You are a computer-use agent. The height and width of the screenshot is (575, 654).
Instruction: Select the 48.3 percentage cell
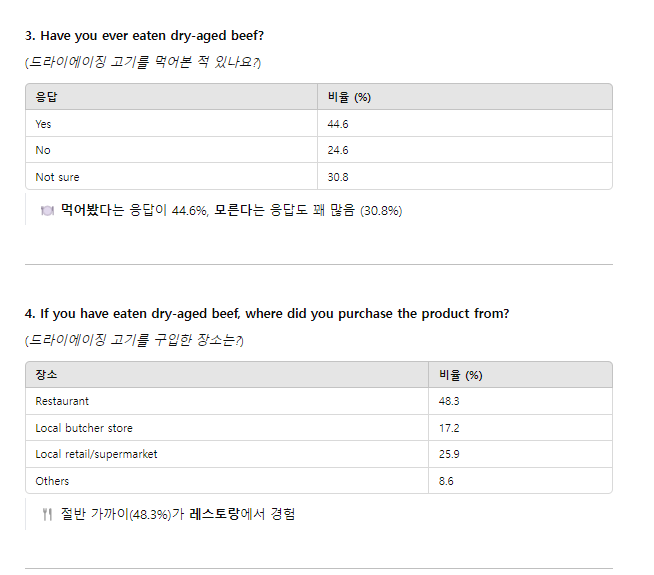coord(449,401)
